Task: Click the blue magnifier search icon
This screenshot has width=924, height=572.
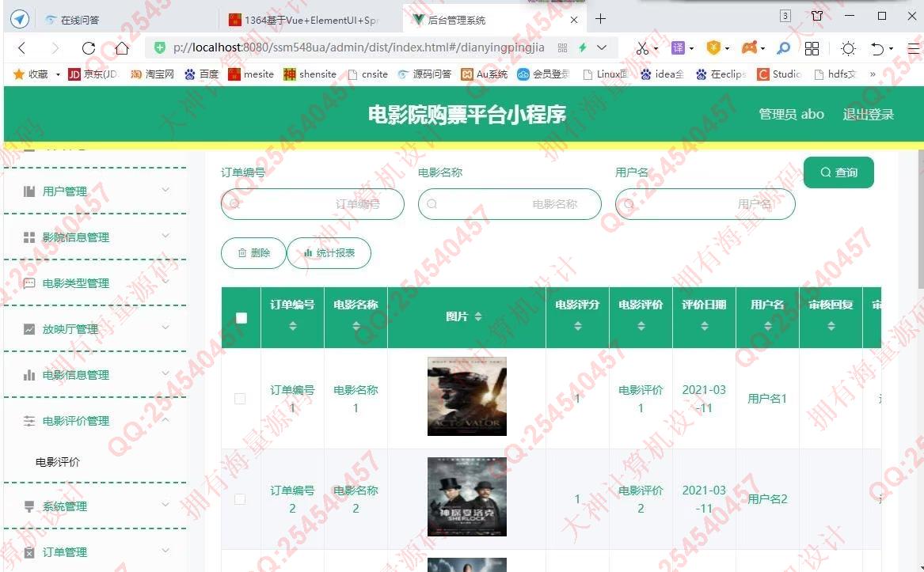Action: click(x=783, y=48)
